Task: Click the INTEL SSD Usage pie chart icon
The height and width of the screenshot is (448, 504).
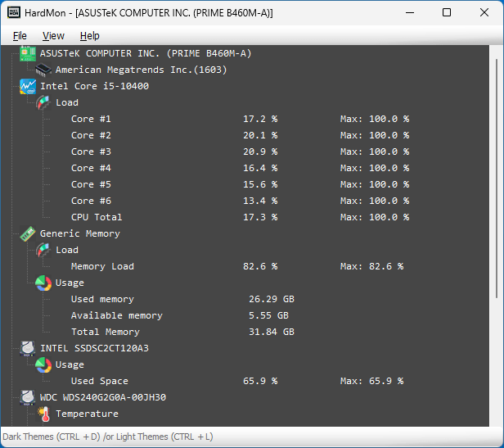Action: point(43,364)
